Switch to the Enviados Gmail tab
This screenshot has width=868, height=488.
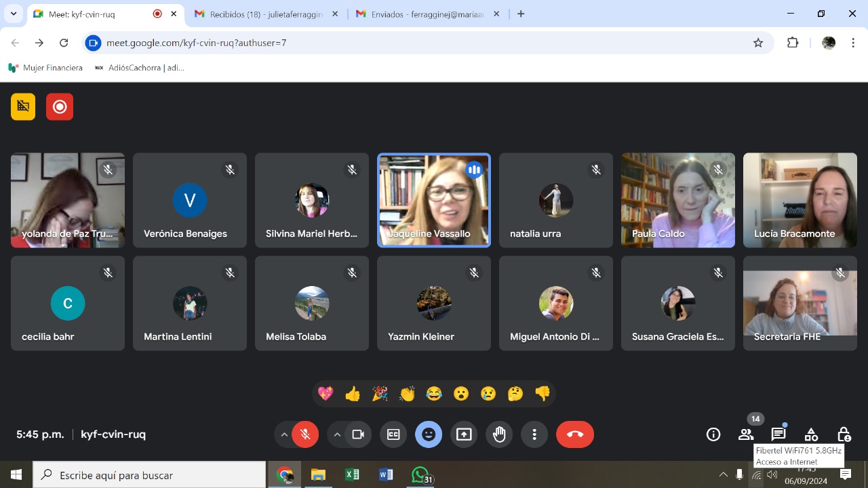point(427,14)
